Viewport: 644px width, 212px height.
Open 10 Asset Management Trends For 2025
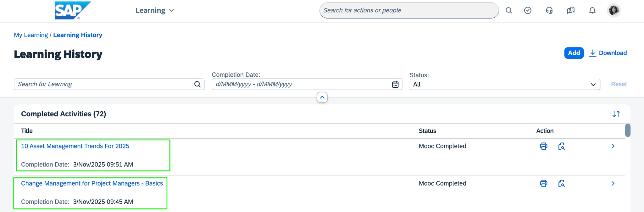click(x=75, y=146)
